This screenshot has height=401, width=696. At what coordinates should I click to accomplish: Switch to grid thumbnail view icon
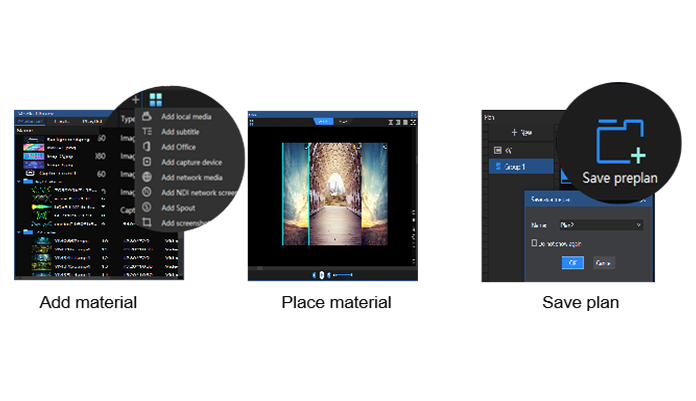click(156, 99)
